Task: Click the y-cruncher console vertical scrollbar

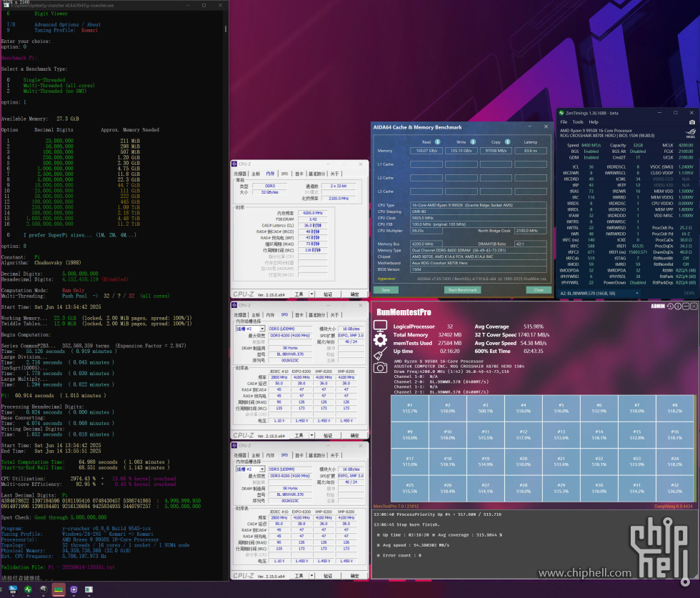Action: coord(226,29)
